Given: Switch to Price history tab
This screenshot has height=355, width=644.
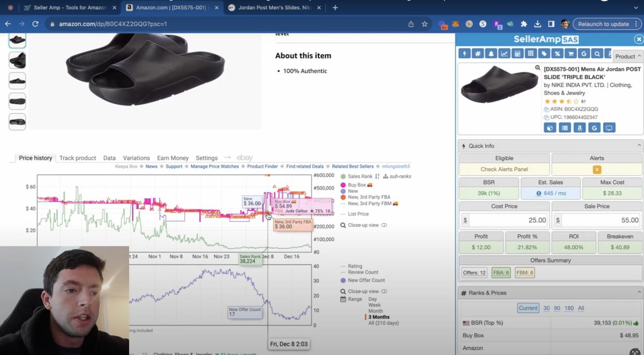Looking at the screenshot, I should coord(35,158).
